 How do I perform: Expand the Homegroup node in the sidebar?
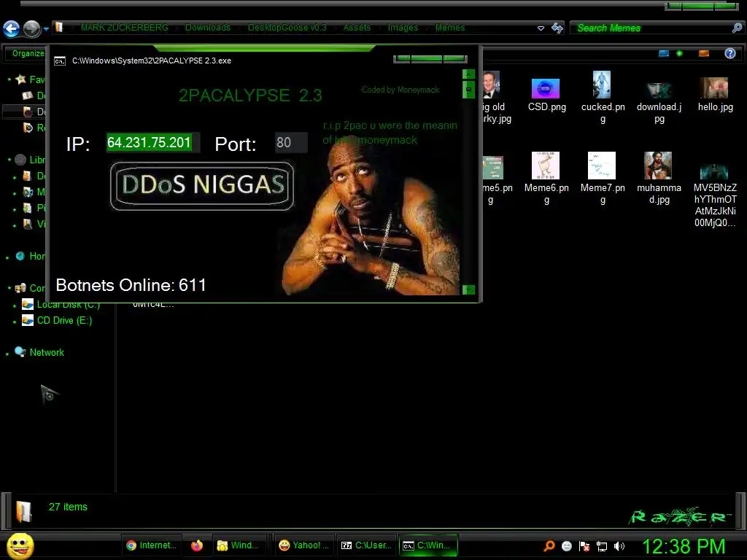pos(7,258)
